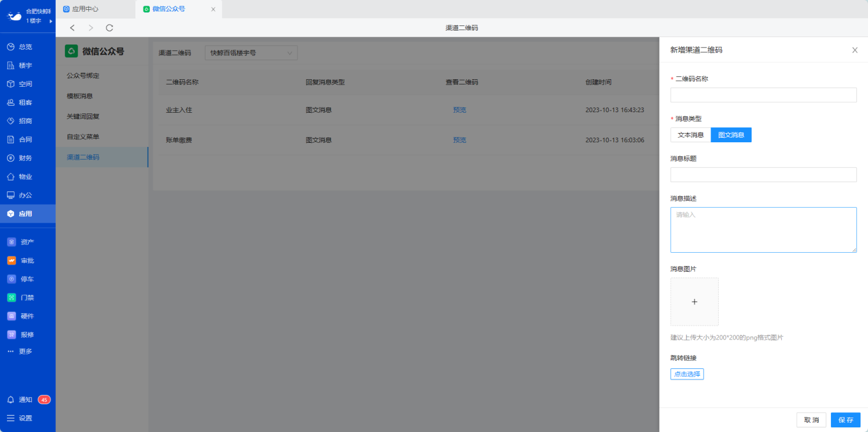Select 图文消息 message type
Viewport: 868px width, 432px height.
pos(731,135)
